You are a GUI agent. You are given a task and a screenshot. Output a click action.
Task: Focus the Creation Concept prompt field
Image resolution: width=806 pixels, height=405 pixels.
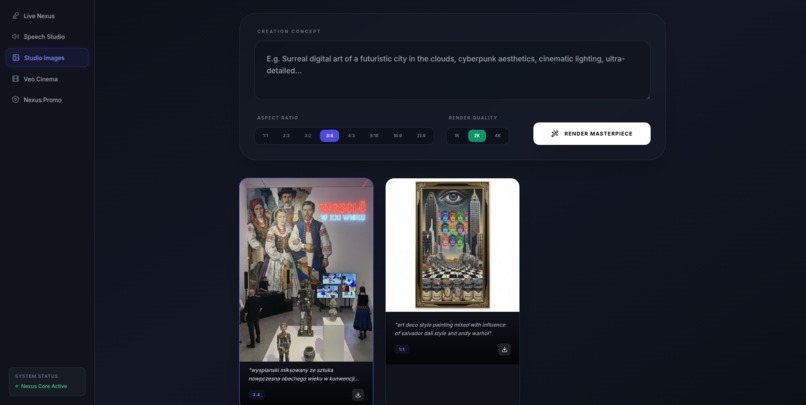click(452, 70)
